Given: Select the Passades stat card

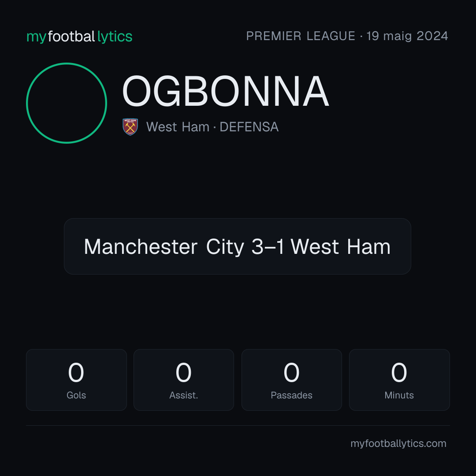Looking at the screenshot, I should click(291, 380).
